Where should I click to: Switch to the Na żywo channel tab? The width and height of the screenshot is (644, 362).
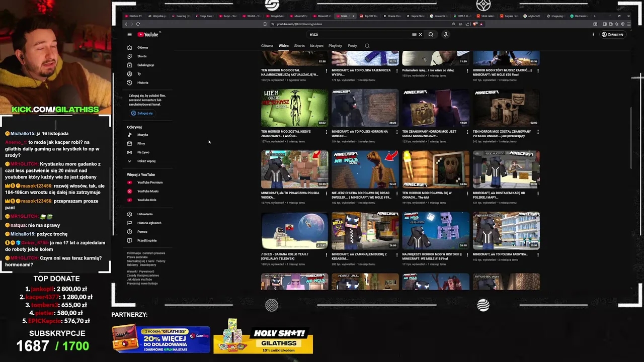316,46
